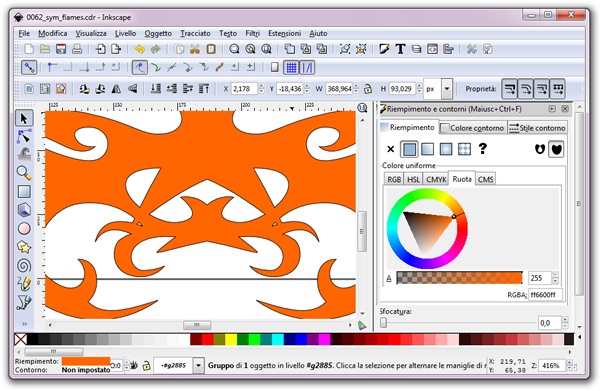Switch to the CMYK color tab
Image resolution: width=600 pixels, height=391 pixels.
(436, 179)
